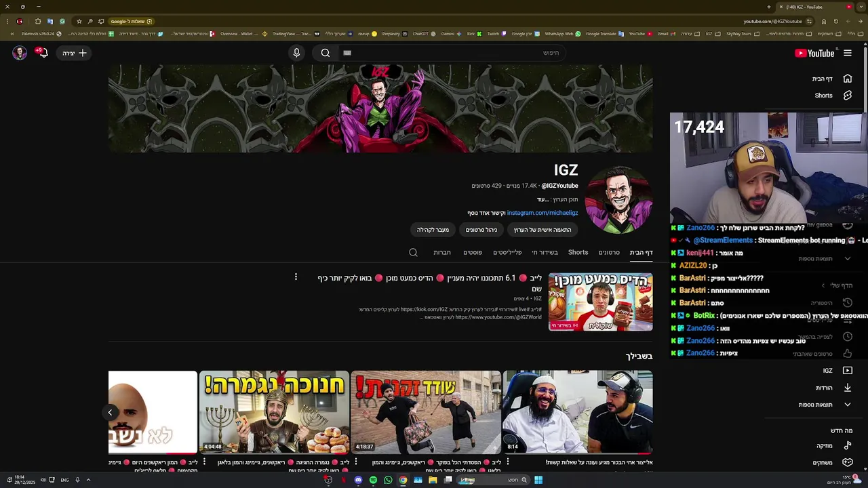868x488 pixels.
Task: Switch to the Posts tab (פוסטים)
Action: [x=473, y=252]
